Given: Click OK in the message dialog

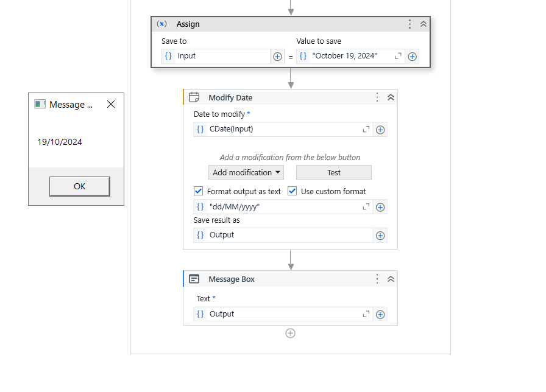Looking at the screenshot, I should click(79, 186).
